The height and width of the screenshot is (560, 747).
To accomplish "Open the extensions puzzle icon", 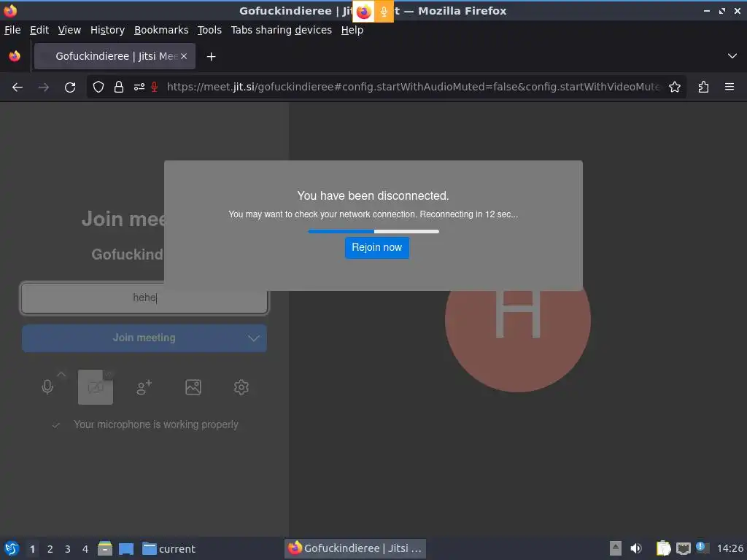I will (x=703, y=87).
